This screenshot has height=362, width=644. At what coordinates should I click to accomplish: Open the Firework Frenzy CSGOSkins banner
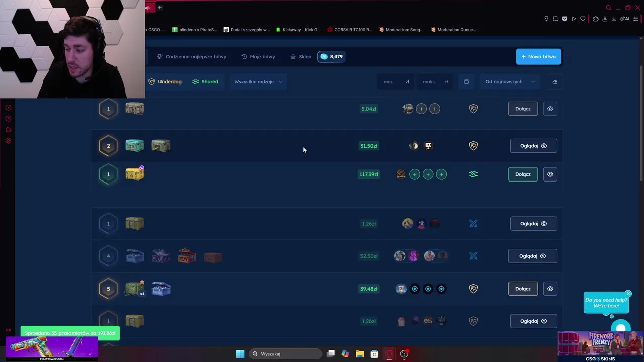600,346
